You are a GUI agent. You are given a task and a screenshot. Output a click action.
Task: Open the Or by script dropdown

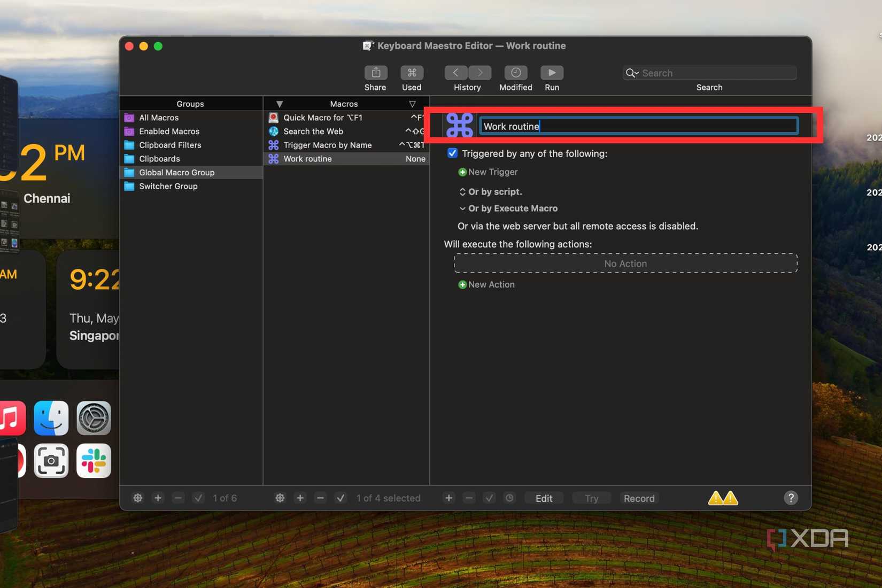coord(462,191)
